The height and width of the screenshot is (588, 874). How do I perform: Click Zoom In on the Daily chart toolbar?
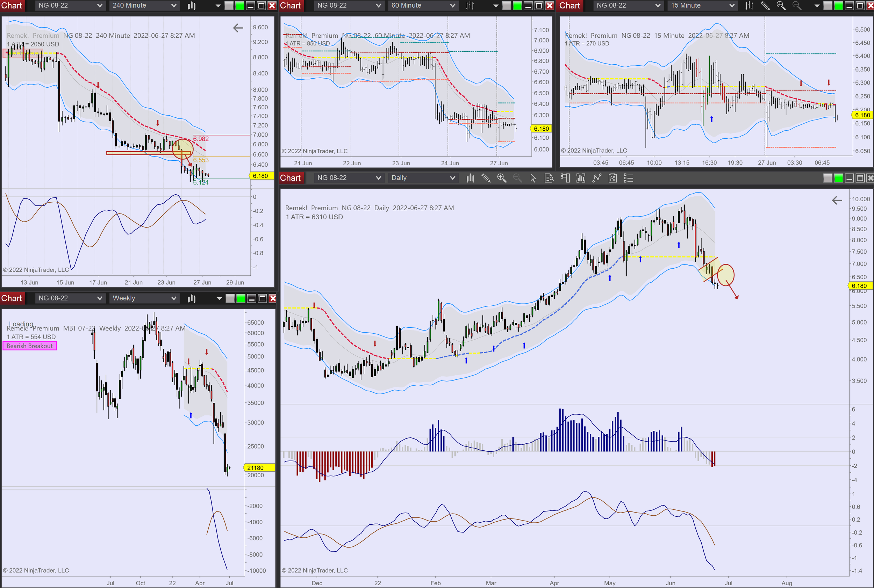click(501, 178)
